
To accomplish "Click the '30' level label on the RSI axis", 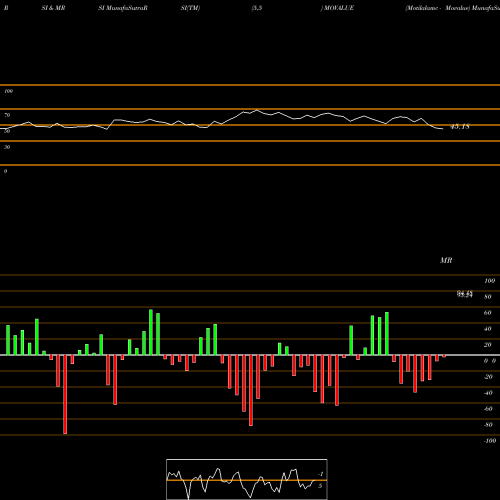I will [7, 147].
